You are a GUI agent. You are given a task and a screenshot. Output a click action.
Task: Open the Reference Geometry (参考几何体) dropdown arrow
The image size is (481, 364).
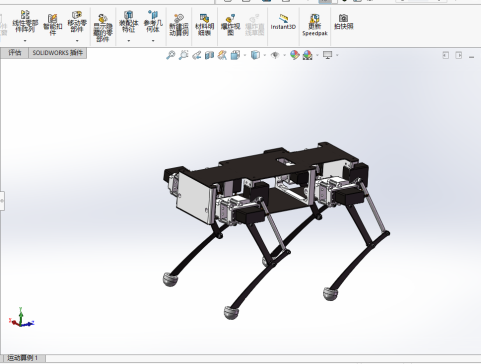pyautogui.click(x=153, y=41)
